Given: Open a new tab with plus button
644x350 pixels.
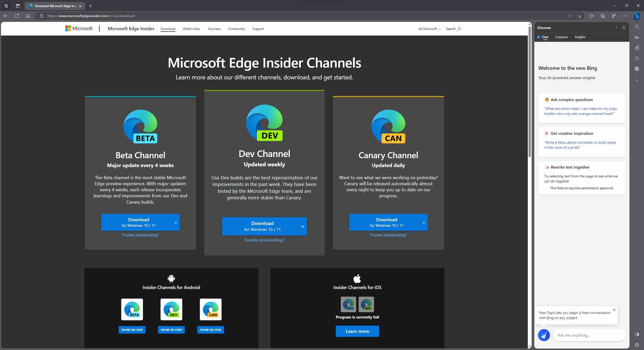Looking at the screenshot, I should coord(91,6).
